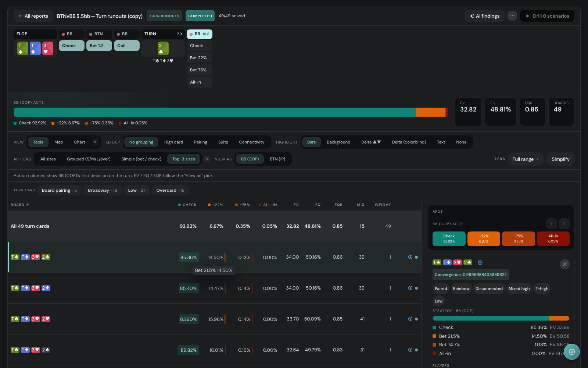Click plus-circle icon beside detail panel board cards

pos(480,262)
